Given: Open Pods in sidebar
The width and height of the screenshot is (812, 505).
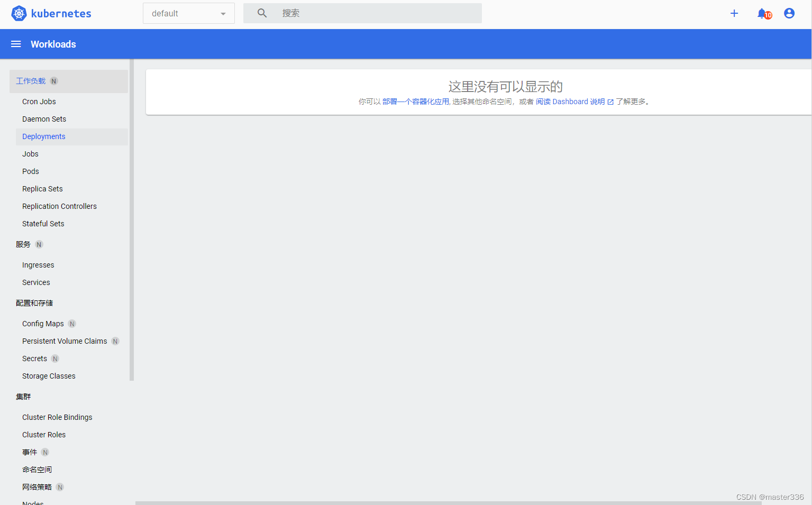Looking at the screenshot, I should [x=31, y=171].
